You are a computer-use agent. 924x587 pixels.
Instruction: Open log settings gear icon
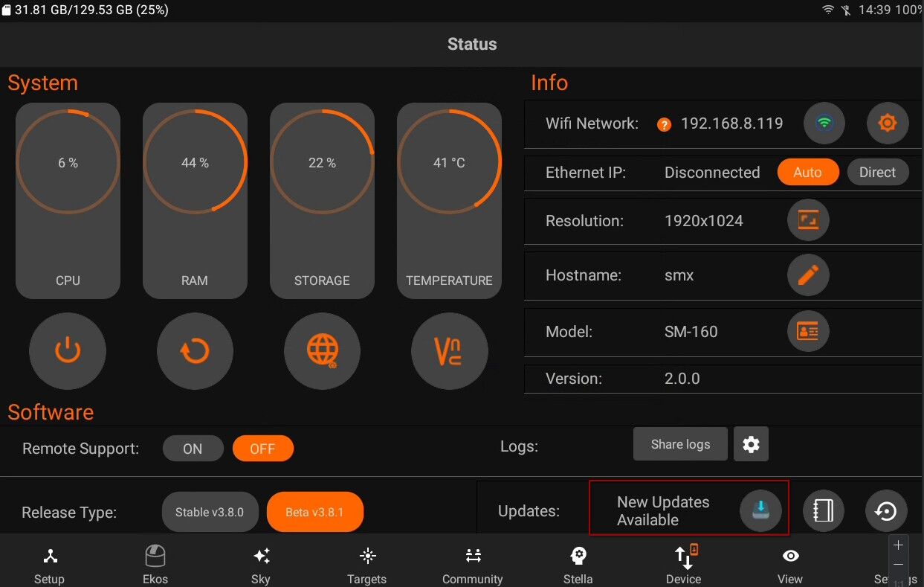click(x=751, y=444)
